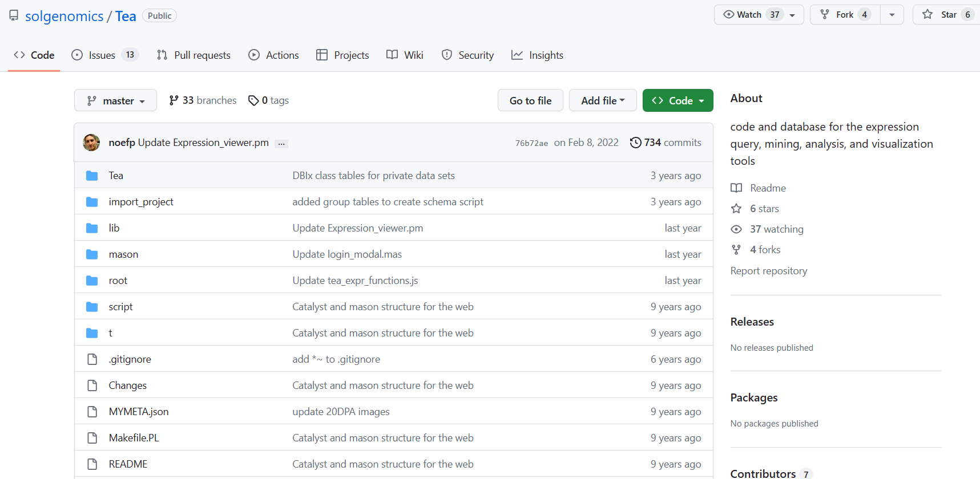Screen dimensions: 980x479
Task: Click the 37 watching link
Action: (x=777, y=229)
